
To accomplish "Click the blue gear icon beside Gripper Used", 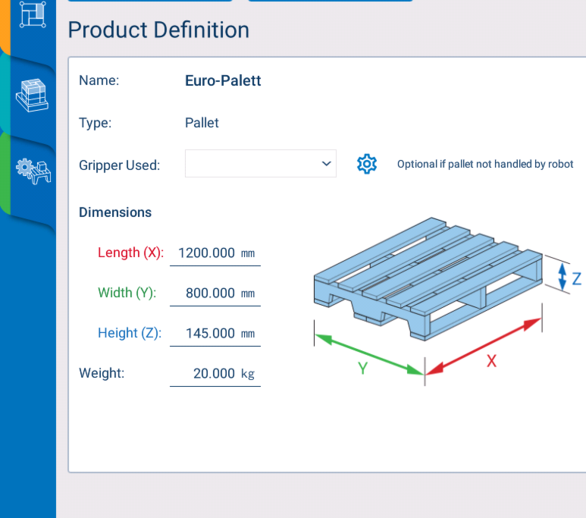I will [367, 164].
